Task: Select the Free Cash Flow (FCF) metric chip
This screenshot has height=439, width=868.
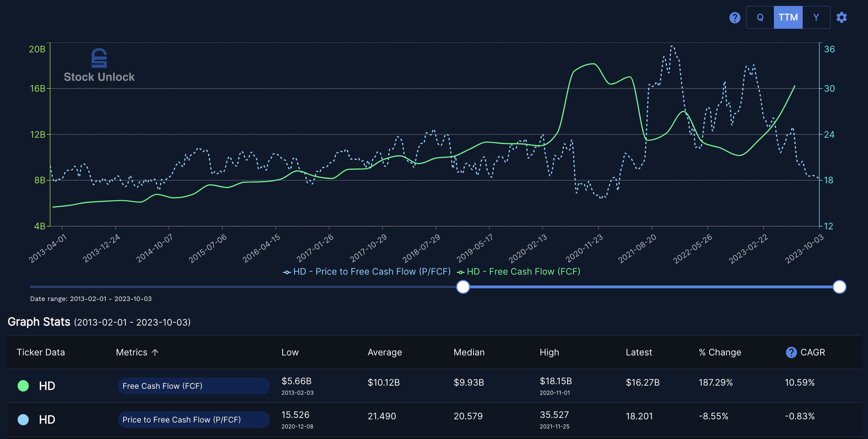Action: point(194,386)
